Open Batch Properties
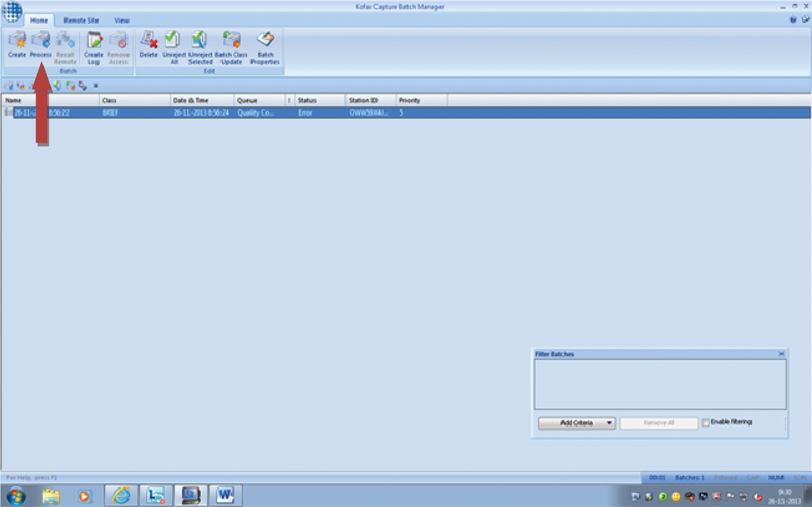Image resolution: width=812 pixels, height=507 pixels. 265,46
